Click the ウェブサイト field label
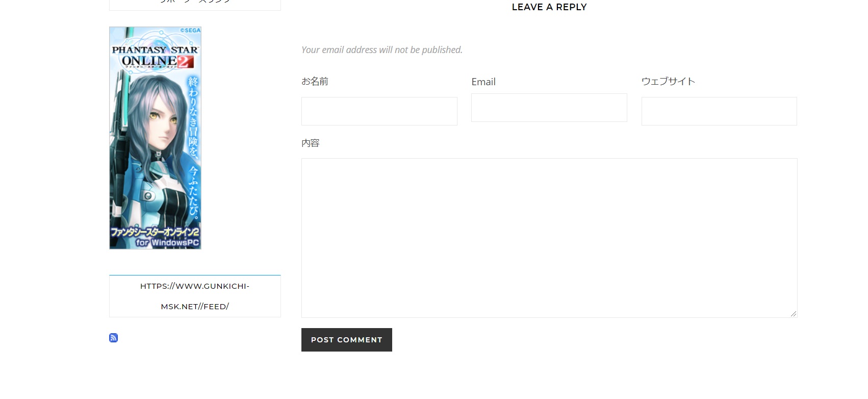Image resolution: width=868 pixels, height=399 pixels. [668, 82]
